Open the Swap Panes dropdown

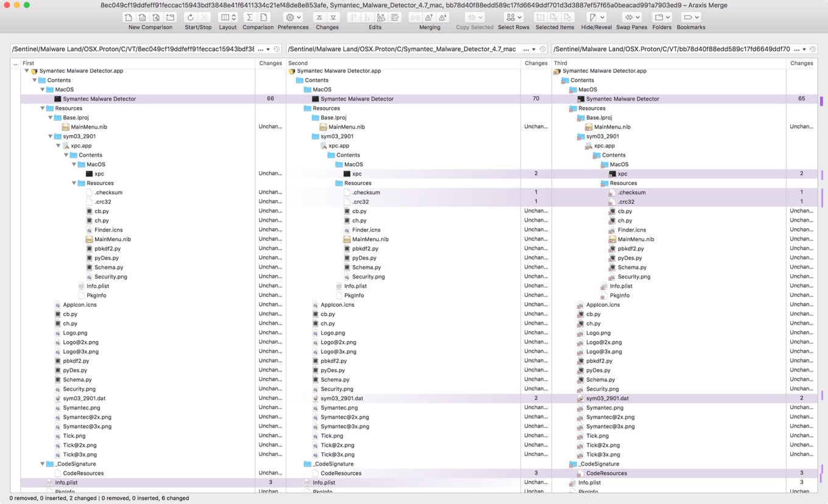(x=632, y=18)
